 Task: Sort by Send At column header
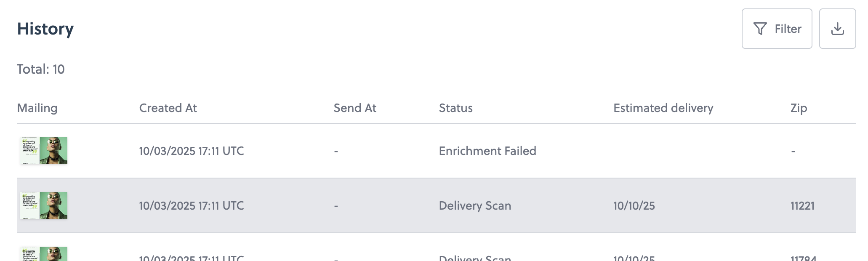[x=355, y=108]
